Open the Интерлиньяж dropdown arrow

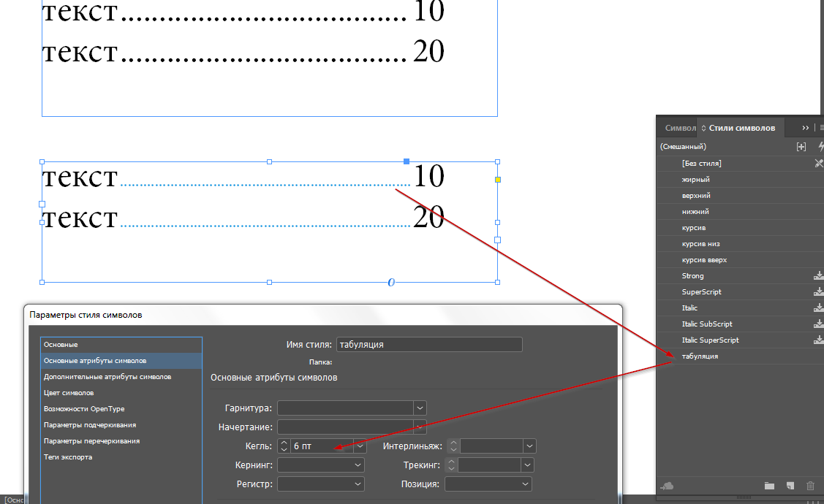(529, 446)
